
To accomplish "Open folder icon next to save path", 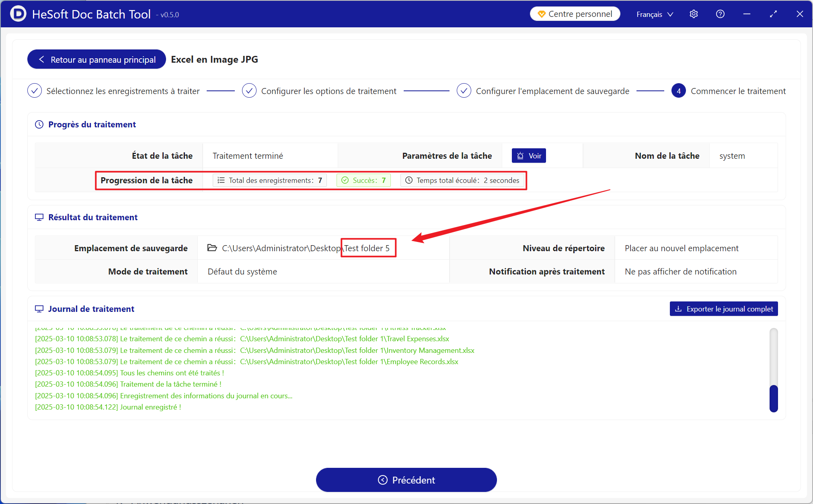I will pyautogui.click(x=212, y=248).
